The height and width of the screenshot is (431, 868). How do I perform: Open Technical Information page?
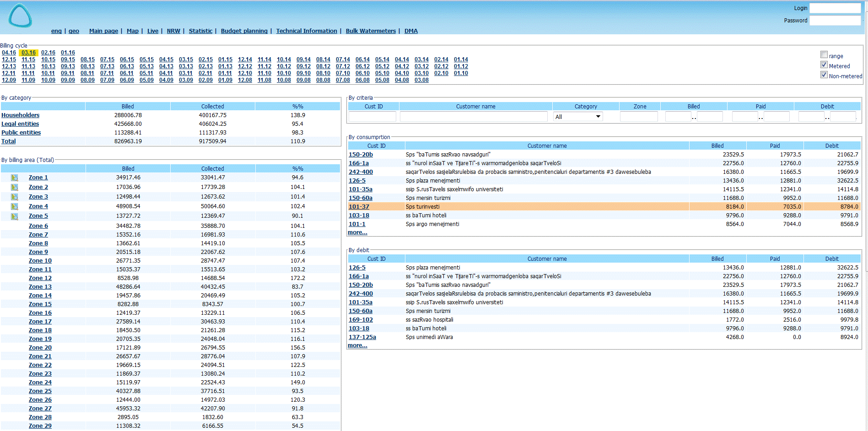coord(307,31)
